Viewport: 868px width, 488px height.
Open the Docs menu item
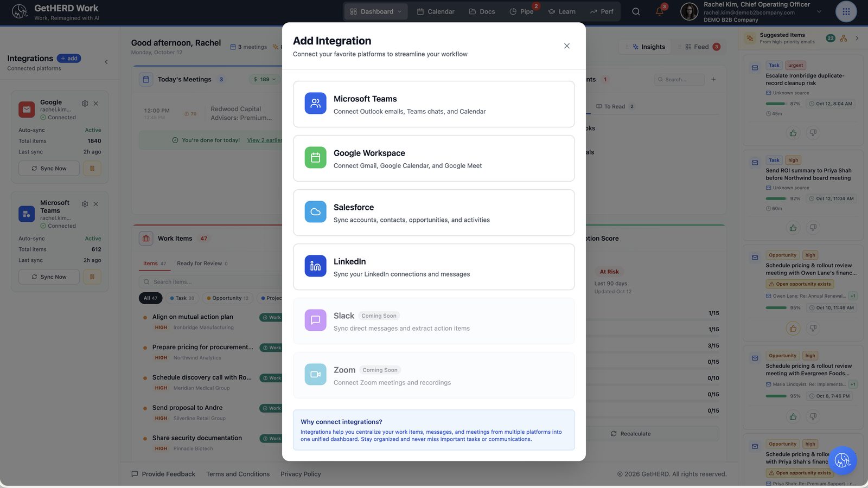pos(482,11)
